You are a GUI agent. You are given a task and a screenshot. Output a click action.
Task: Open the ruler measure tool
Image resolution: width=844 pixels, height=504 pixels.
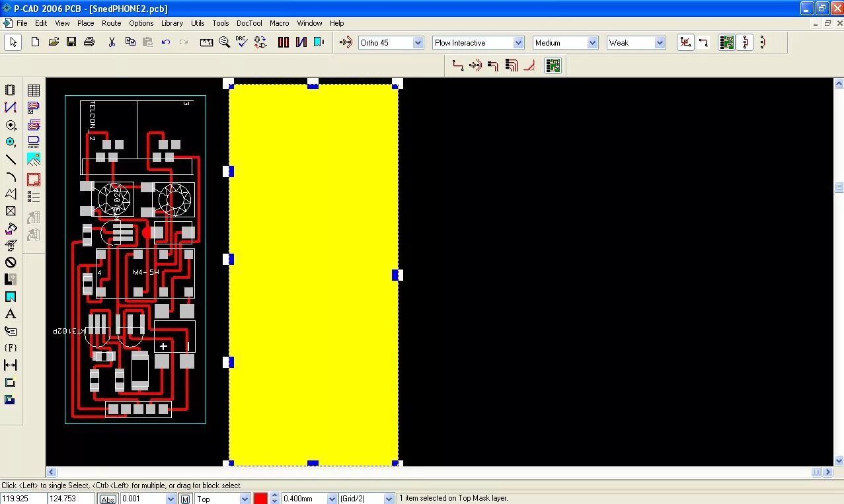click(207, 42)
